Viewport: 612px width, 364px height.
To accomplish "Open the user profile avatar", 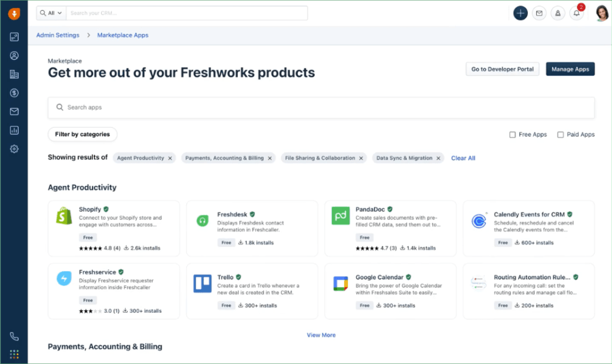I will point(602,13).
